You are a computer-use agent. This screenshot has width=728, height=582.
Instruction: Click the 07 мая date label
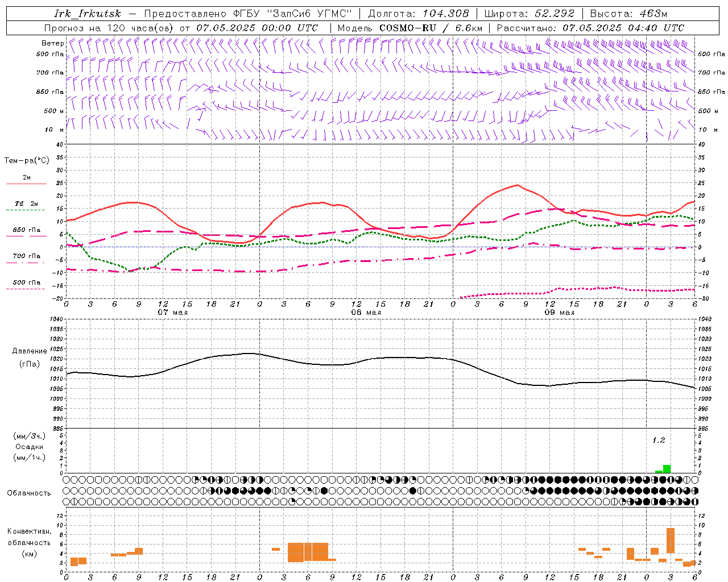click(173, 312)
